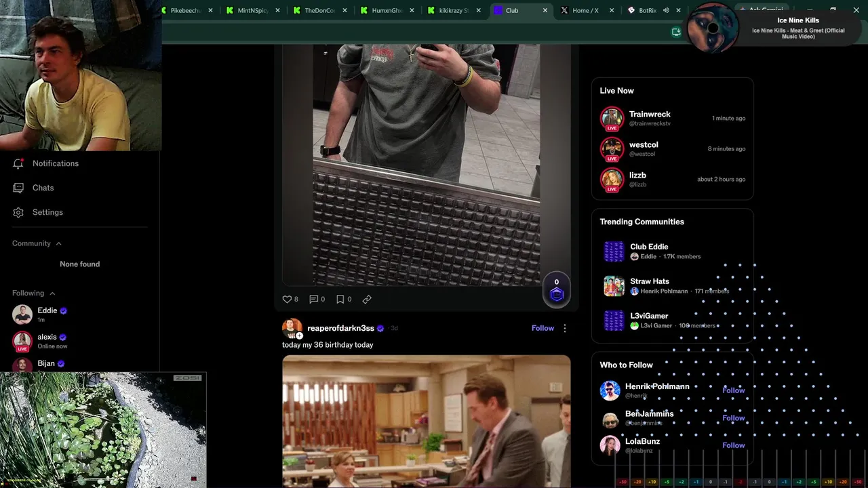The width and height of the screenshot is (868, 488).
Task: Click the '3d' post timestamp
Action: pyautogui.click(x=394, y=328)
